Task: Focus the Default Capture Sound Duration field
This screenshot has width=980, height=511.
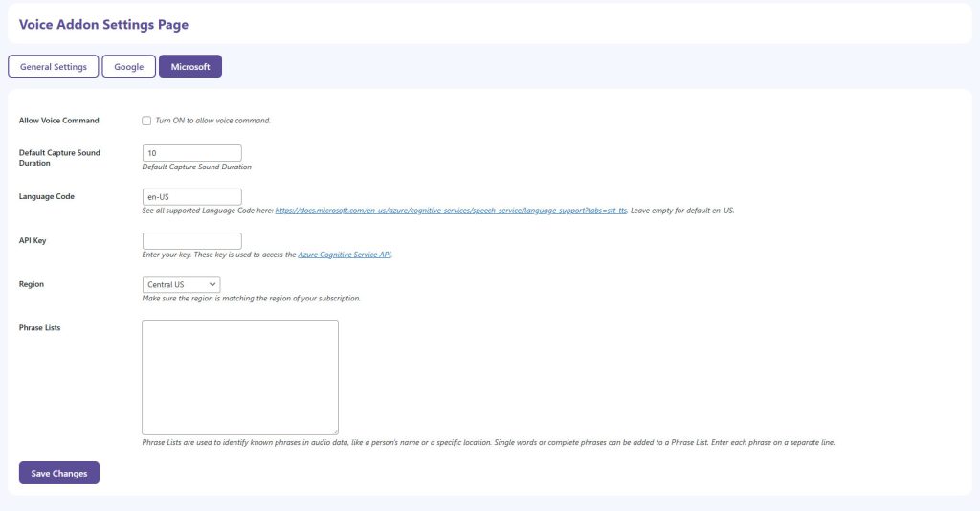Action: [191, 153]
